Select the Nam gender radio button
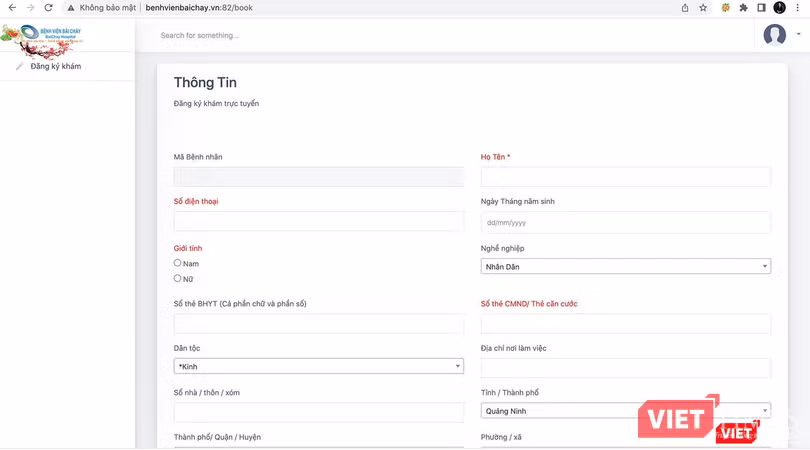Viewport: 810px width, 450px height. (178, 263)
